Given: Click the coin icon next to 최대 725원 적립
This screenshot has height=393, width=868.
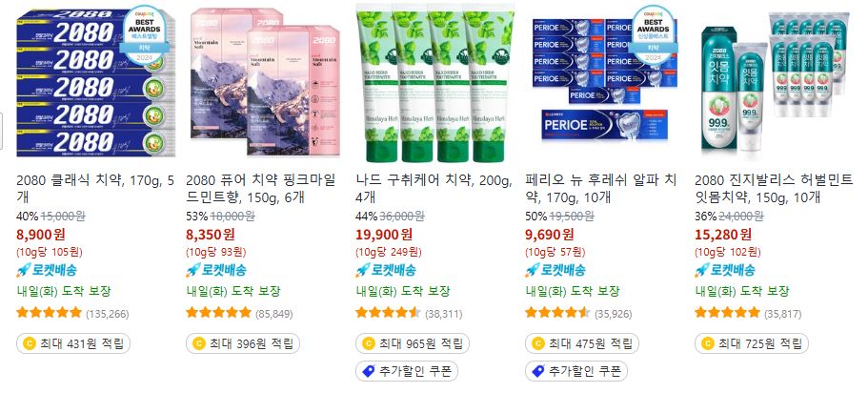Looking at the screenshot, I should pos(708,343).
